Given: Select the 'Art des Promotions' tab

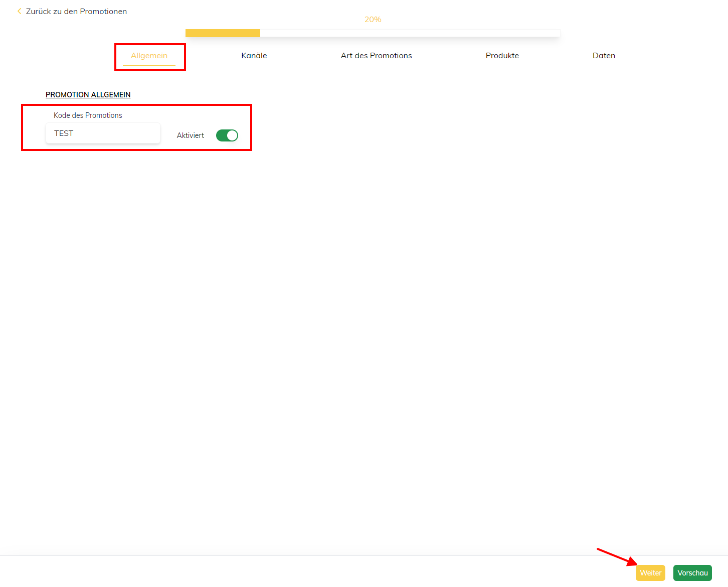Looking at the screenshot, I should pos(376,56).
